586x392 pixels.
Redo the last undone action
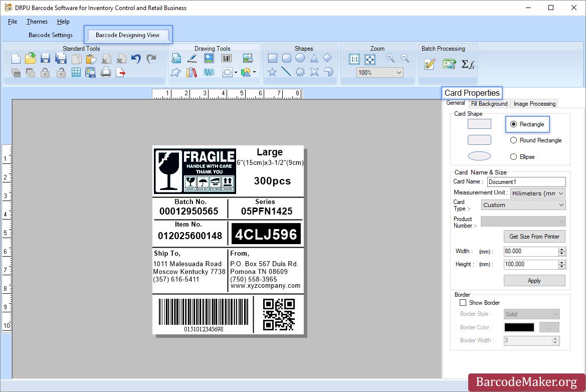[151, 59]
